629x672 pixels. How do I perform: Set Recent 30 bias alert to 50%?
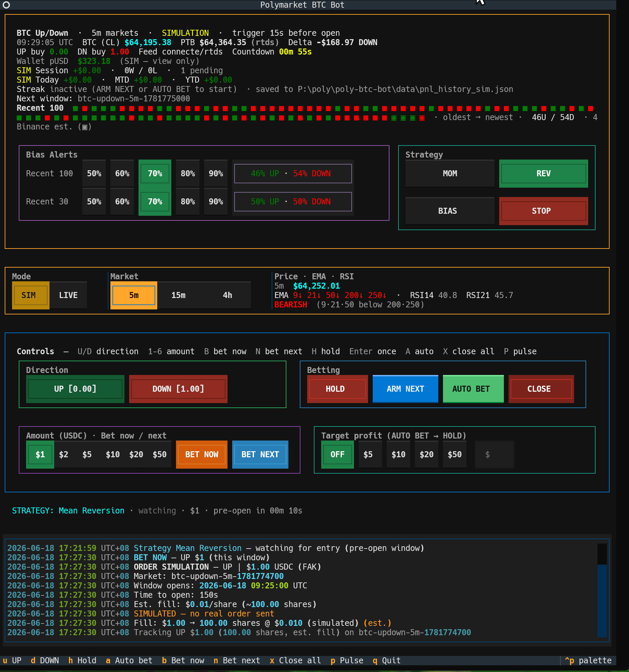point(94,201)
